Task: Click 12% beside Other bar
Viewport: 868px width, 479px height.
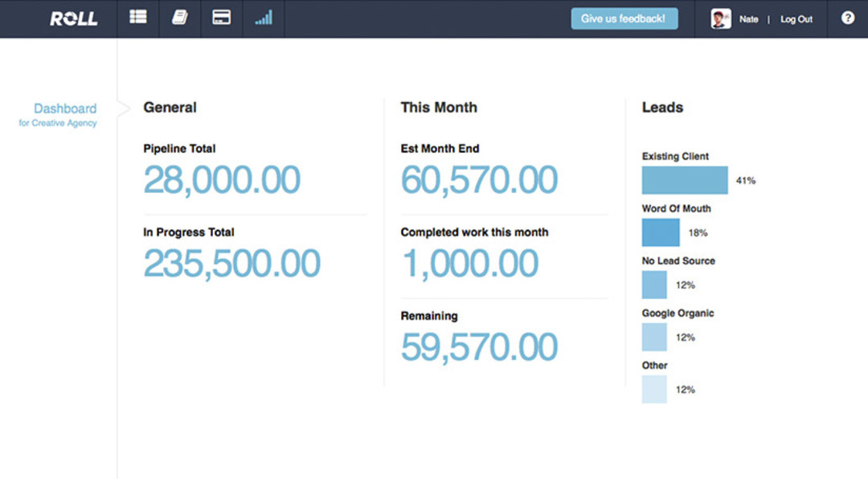Action: point(685,389)
